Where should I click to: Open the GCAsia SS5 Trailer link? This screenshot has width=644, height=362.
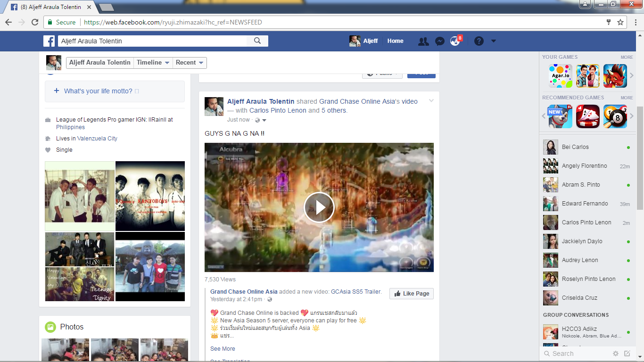356,292
